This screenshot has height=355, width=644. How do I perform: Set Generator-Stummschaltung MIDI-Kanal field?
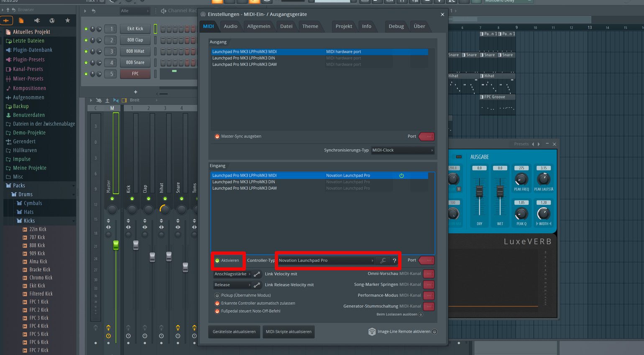[x=429, y=306]
